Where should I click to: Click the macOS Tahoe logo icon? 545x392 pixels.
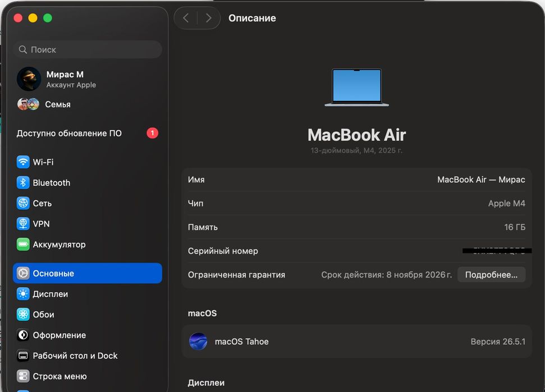198,342
